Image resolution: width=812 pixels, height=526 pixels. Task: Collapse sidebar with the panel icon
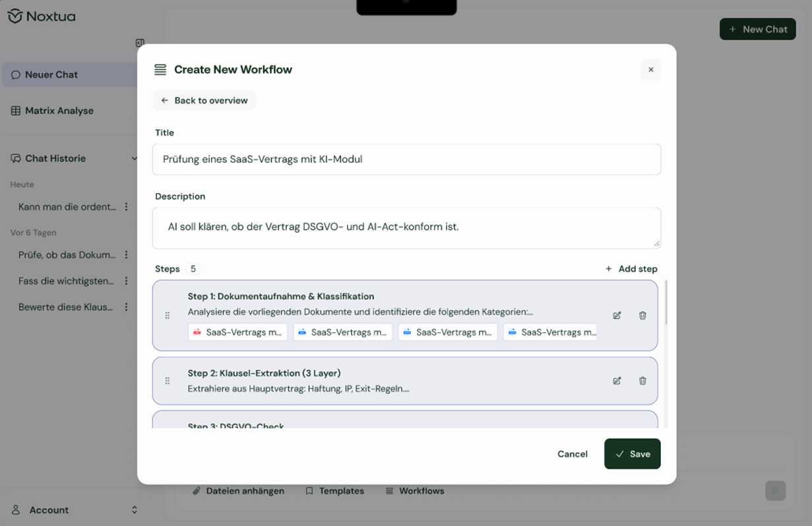140,43
